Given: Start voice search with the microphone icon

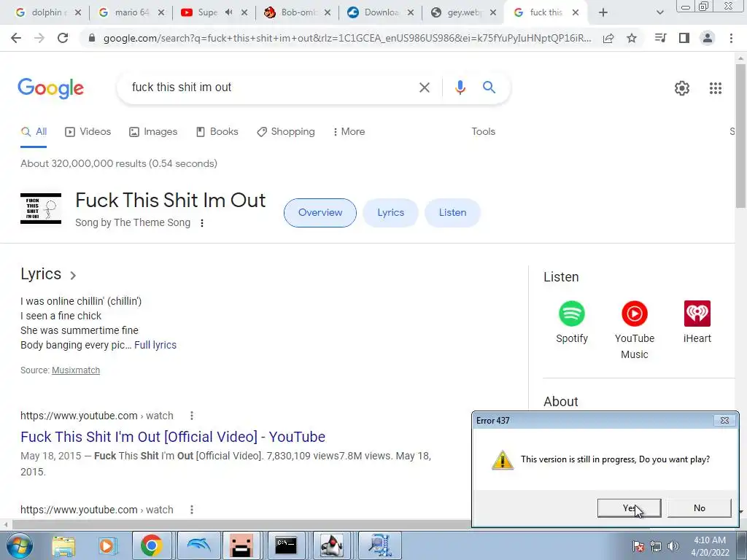Looking at the screenshot, I should click(460, 87).
